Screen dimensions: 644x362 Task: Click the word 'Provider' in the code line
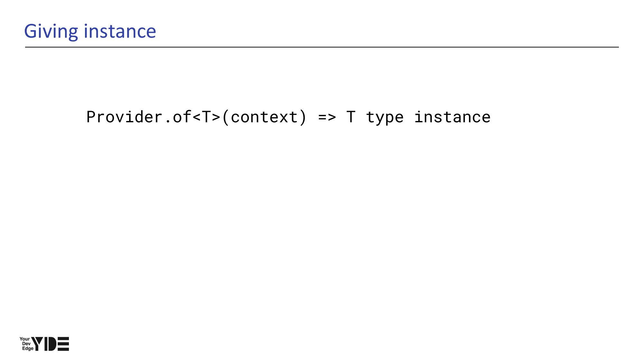click(x=124, y=117)
